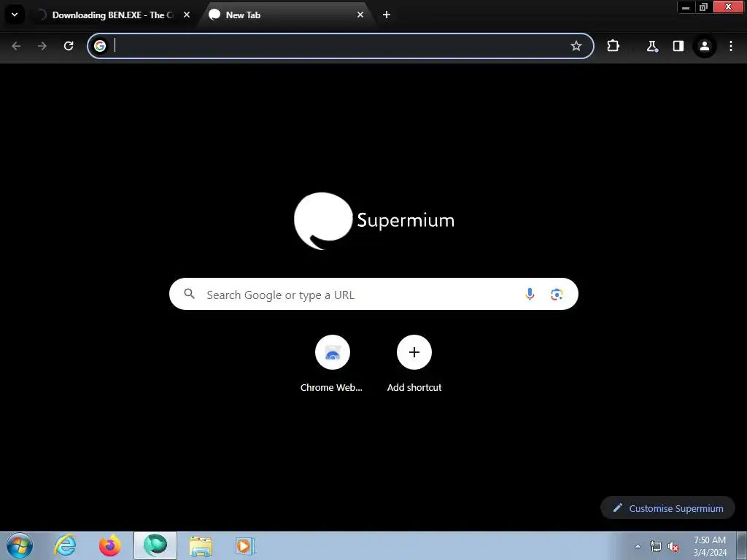Click the Customise Supermium button
Image resolution: width=747 pixels, height=560 pixels.
667,508
